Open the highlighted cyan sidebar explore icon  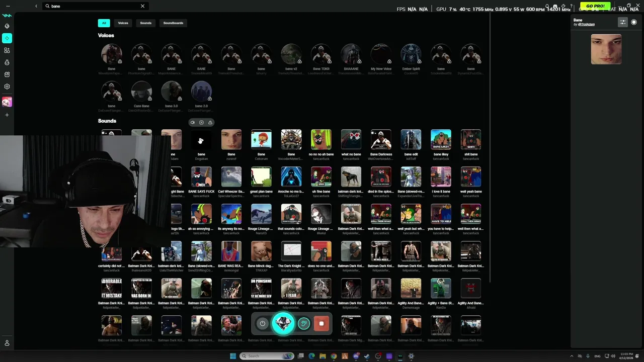click(x=7, y=38)
